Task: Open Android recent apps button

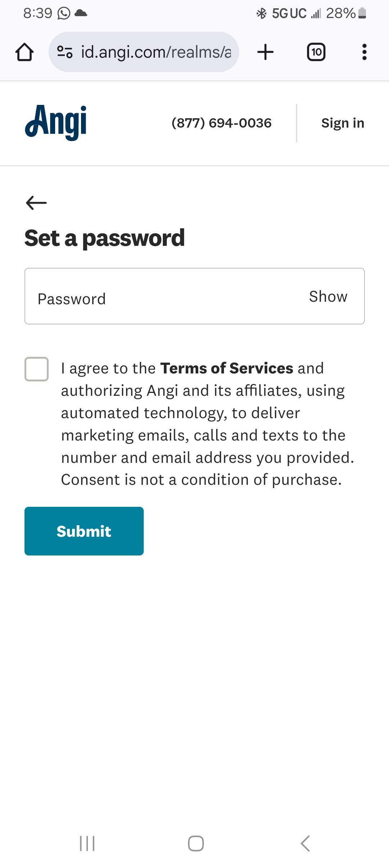Action: click(87, 843)
